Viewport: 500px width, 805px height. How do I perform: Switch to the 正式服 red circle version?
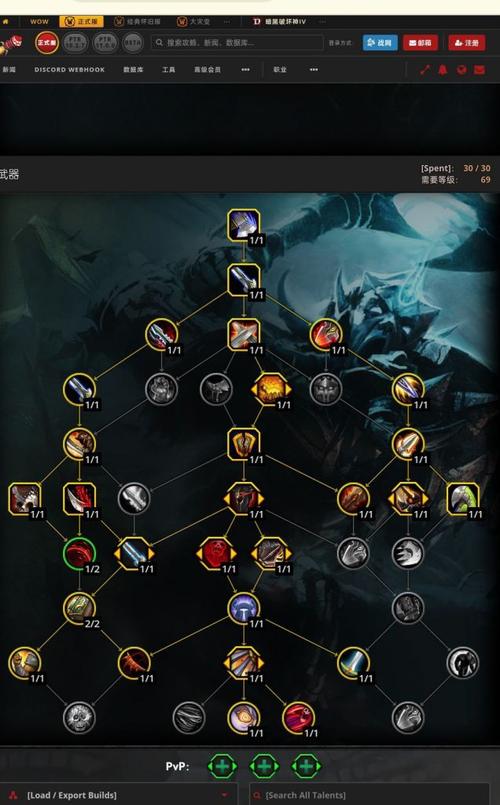click(47, 43)
